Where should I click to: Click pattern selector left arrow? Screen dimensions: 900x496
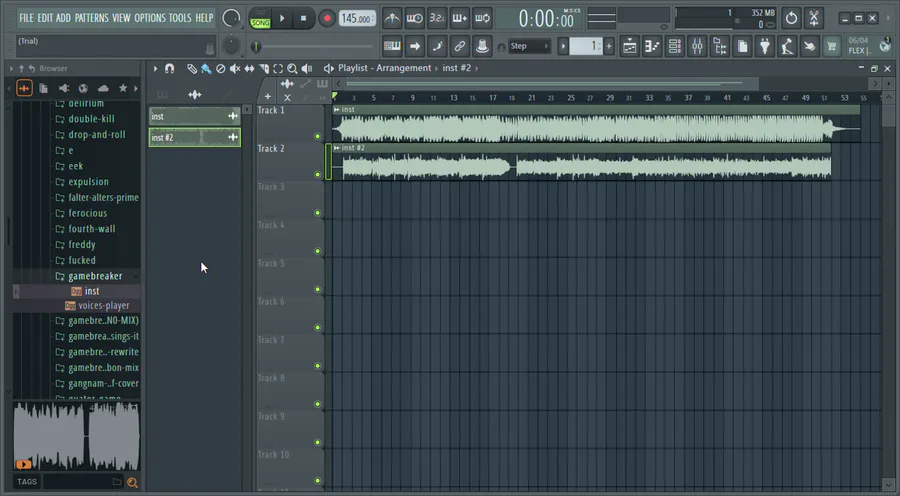[563, 46]
